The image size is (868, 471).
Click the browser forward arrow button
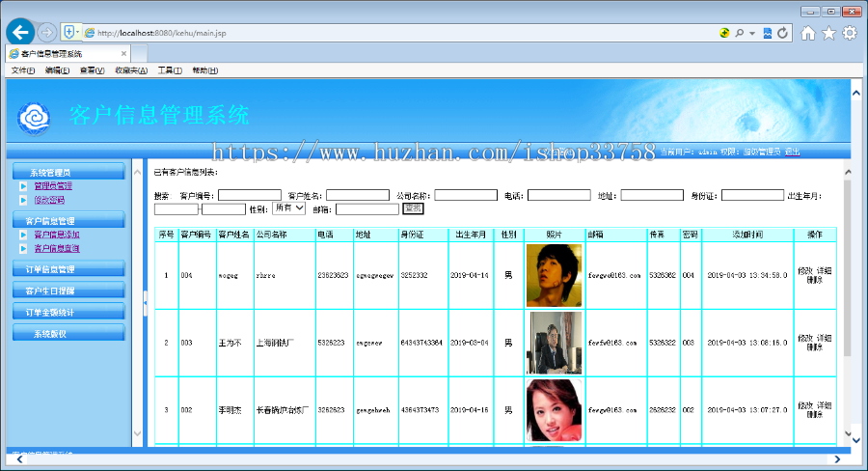47,33
